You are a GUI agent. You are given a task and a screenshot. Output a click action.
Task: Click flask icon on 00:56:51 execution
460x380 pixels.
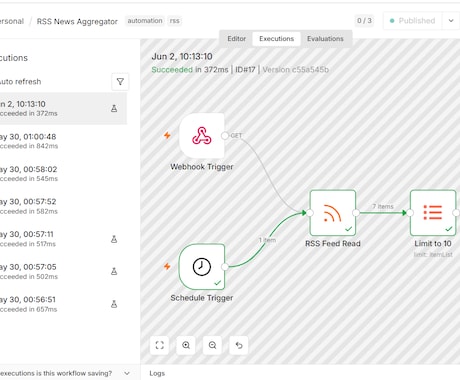(x=114, y=304)
